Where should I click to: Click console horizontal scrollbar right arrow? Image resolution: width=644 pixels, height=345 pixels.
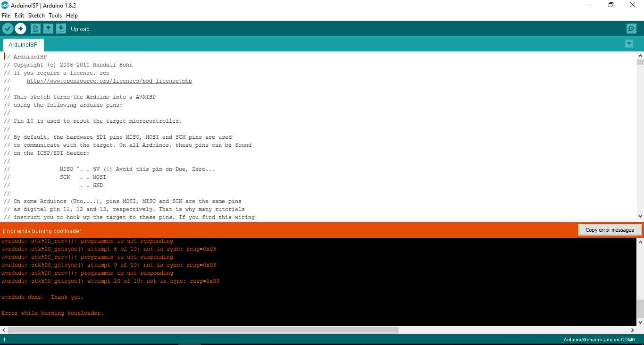[x=633, y=330]
